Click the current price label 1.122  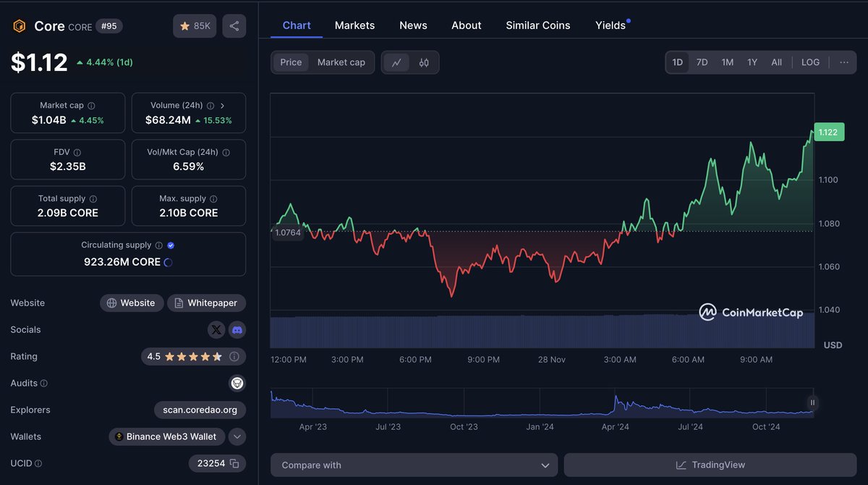click(827, 132)
